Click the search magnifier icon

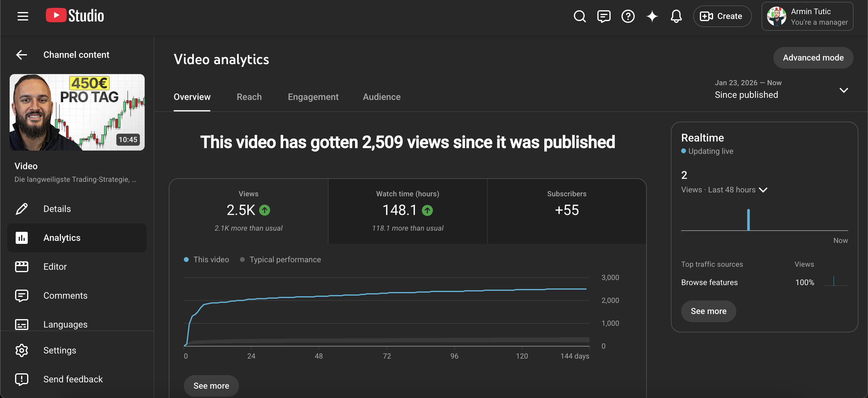point(580,16)
